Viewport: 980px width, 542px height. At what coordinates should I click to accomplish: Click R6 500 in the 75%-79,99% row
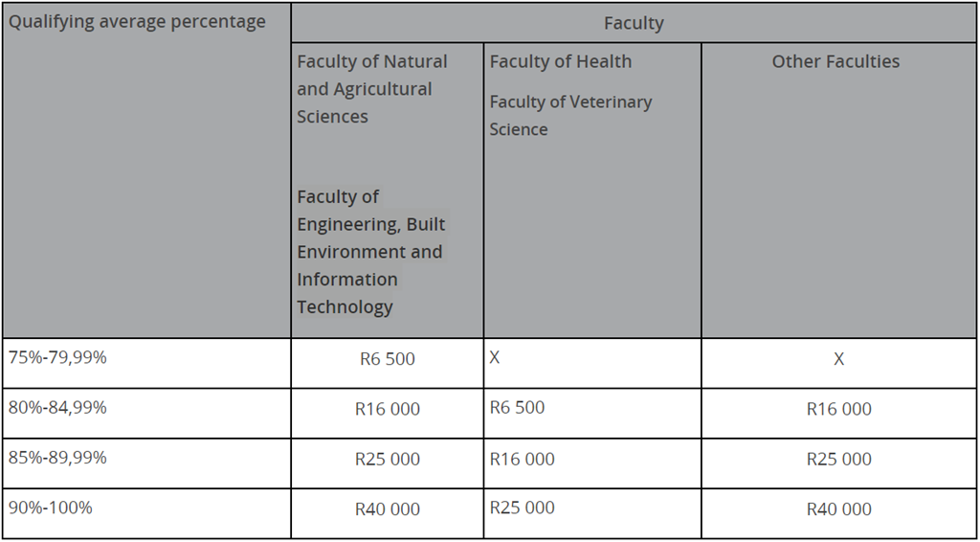pyautogui.click(x=387, y=359)
